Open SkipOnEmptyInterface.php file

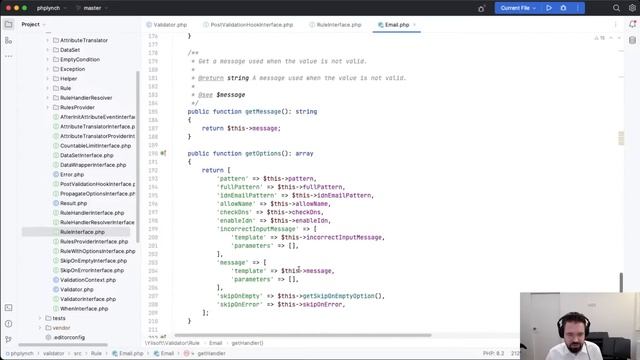pyautogui.click(x=93, y=261)
